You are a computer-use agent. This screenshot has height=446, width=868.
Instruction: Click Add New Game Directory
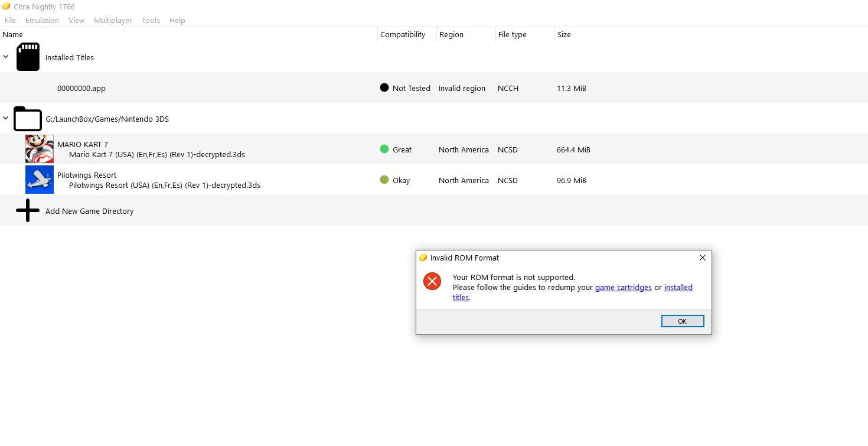click(89, 211)
